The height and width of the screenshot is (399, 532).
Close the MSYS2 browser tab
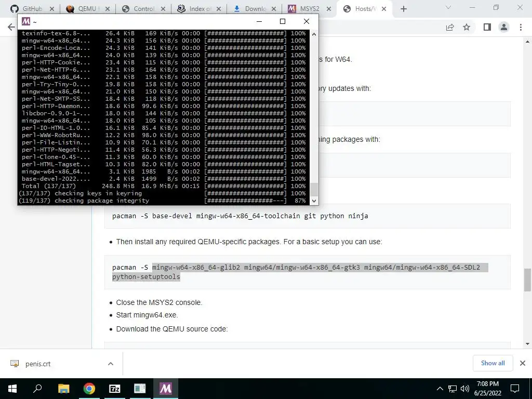point(329,9)
